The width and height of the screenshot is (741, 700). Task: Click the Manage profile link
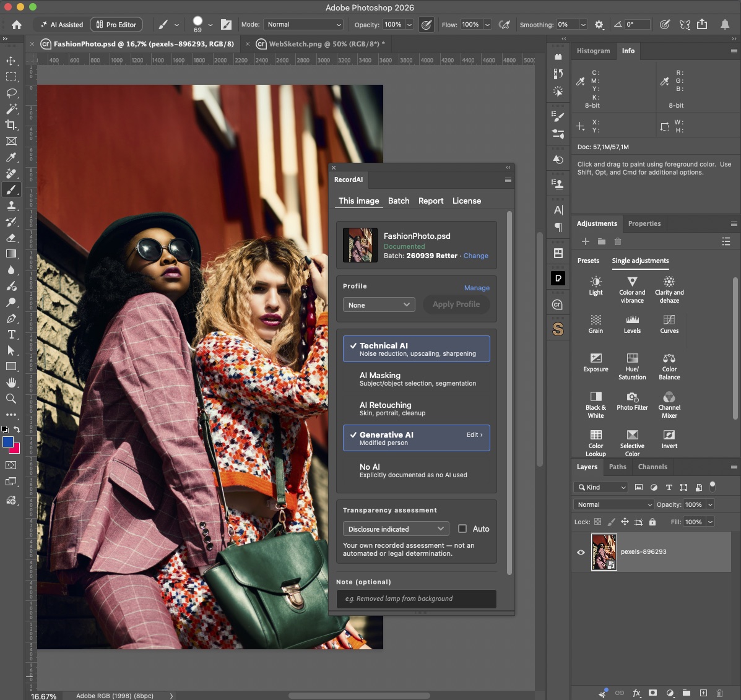point(477,288)
